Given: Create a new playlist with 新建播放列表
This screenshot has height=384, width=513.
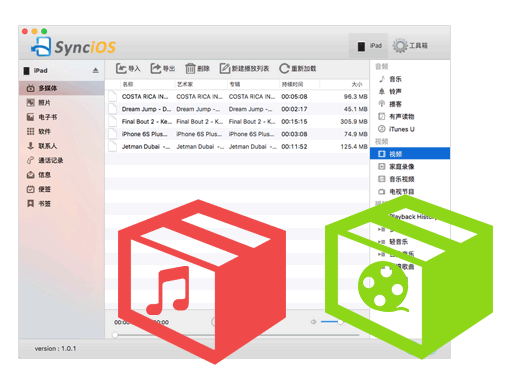Looking at the screenshot, I should pyautogui.click(x=244, y=69).
